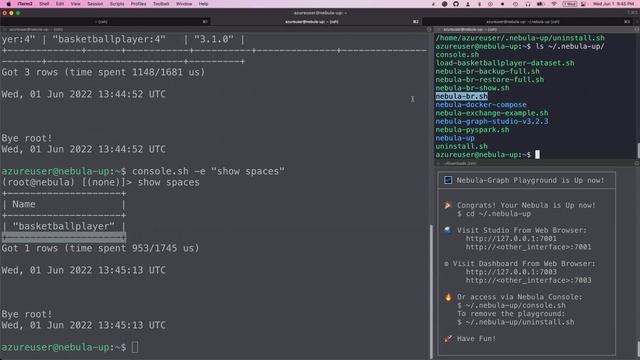The width and height of the screenshot is (640, 360).
Task: Click nebula-br-backup-full.sh in the listing
Action: click(487, 71)
